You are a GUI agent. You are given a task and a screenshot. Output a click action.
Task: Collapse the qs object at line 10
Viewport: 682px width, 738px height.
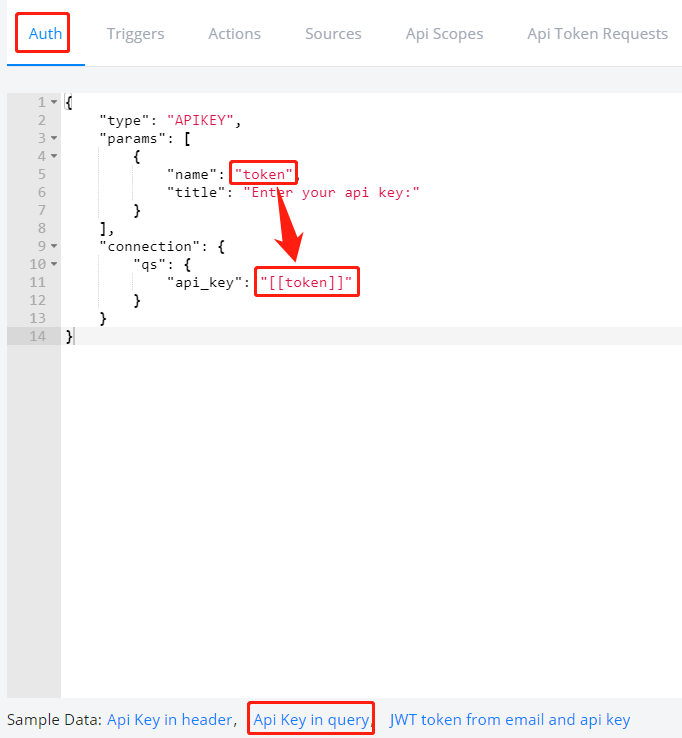[54, 265]
